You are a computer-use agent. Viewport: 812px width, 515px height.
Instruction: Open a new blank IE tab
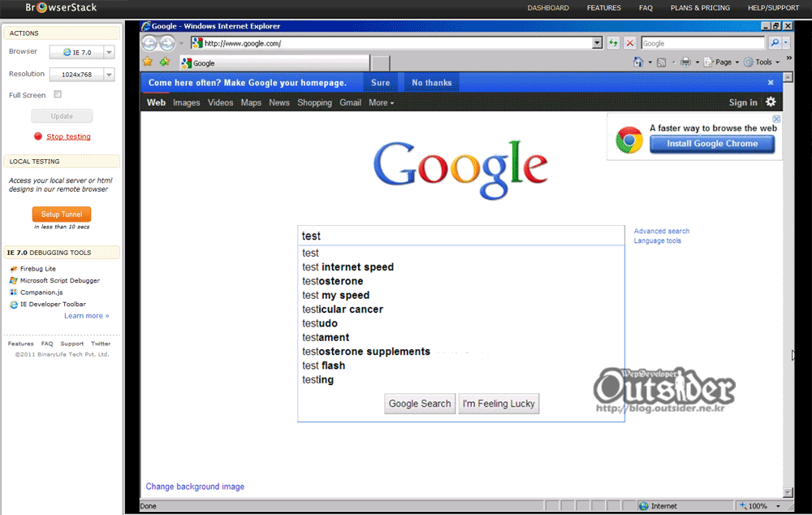coord(380,63)
